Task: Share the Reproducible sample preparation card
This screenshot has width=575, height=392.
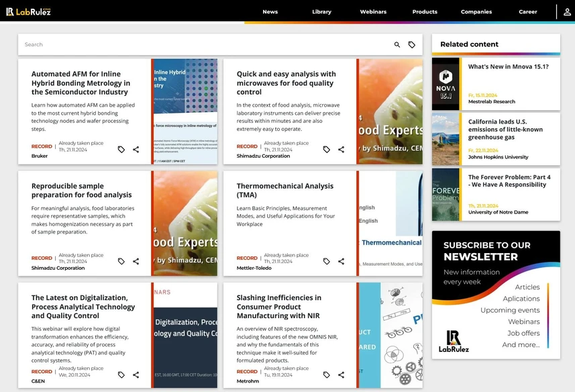Action: coord(136,261)
